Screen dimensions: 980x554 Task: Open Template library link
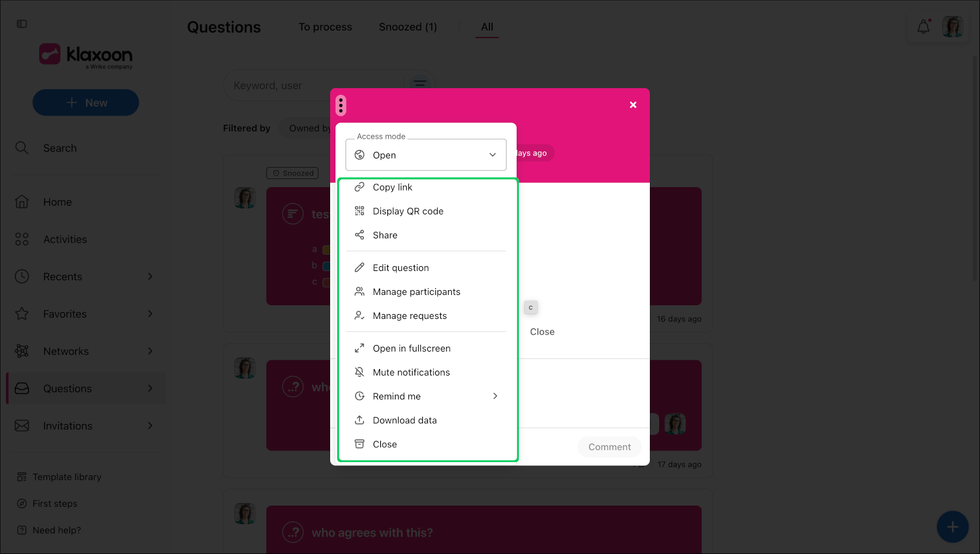(x=67, y=477)
